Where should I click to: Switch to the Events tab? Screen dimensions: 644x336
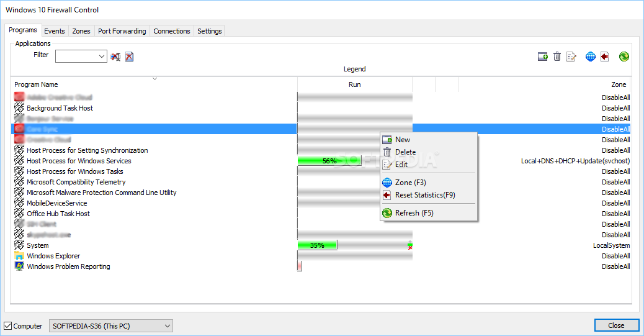click(x=54, y=31)
